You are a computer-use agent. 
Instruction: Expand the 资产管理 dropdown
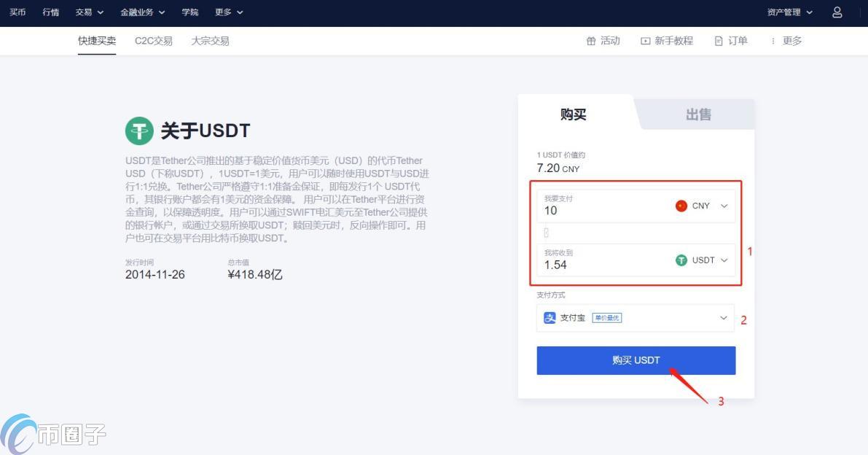point(786,12)
